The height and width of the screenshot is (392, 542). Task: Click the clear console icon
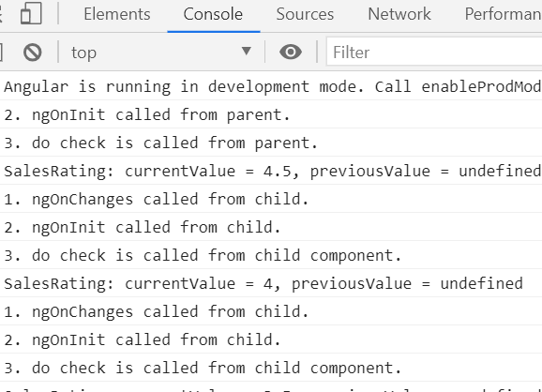[x=33, y=53]
